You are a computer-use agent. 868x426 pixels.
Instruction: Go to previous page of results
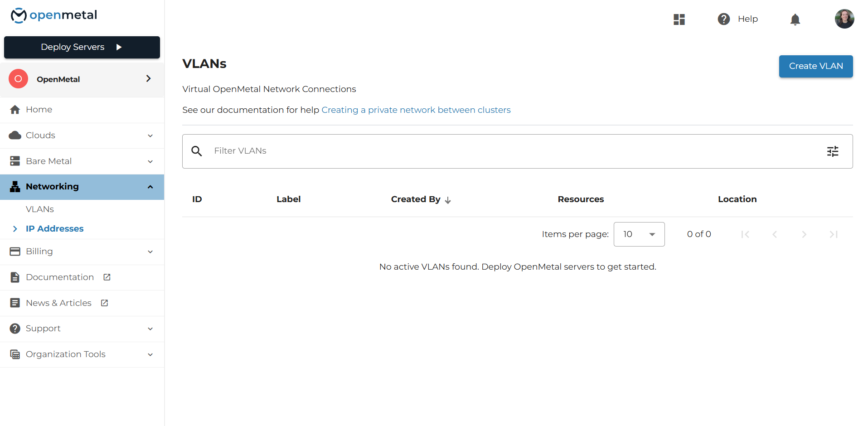click(775, 234)
